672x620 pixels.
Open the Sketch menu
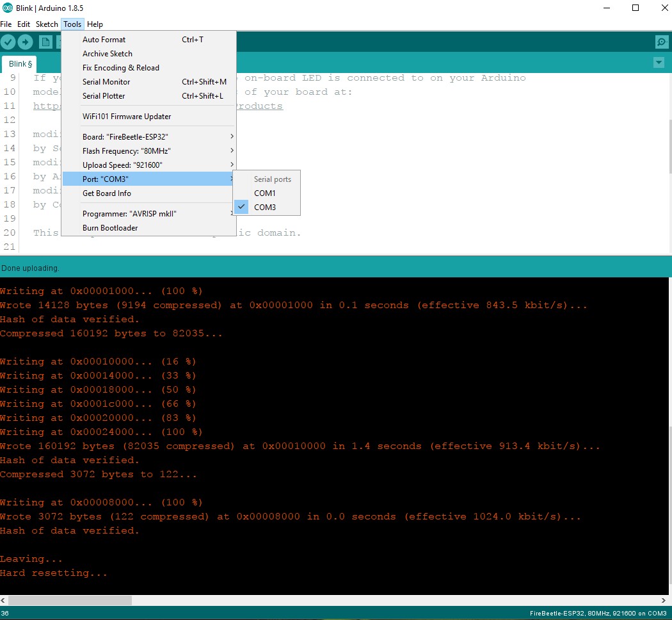(x=47, y=24)
